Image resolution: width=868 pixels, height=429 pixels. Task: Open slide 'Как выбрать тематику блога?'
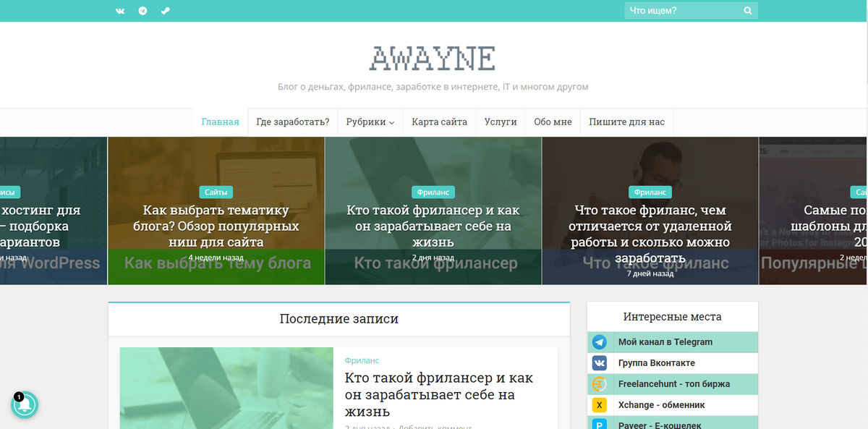coord(216,226)
